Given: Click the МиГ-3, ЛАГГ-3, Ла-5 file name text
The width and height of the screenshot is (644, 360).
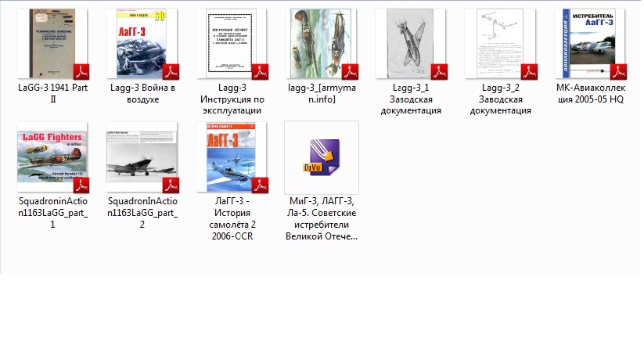Looking at the screenshot, I should click(322, 218).
